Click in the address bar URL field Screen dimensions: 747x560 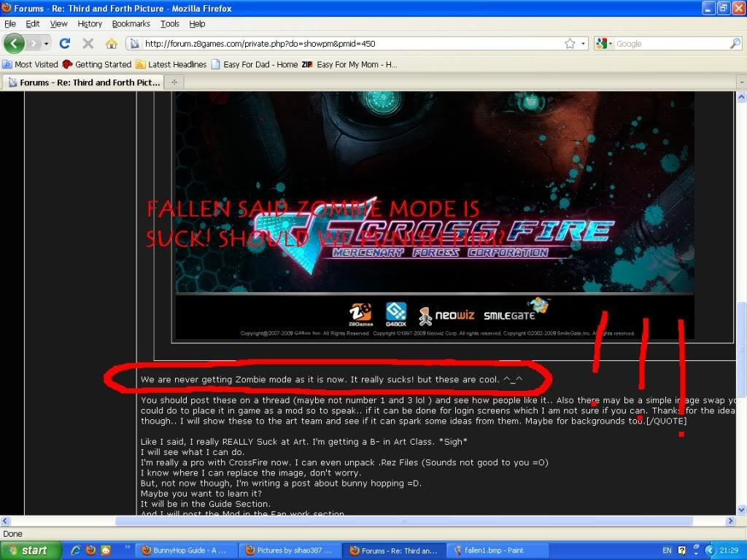[x=350, y=44]
